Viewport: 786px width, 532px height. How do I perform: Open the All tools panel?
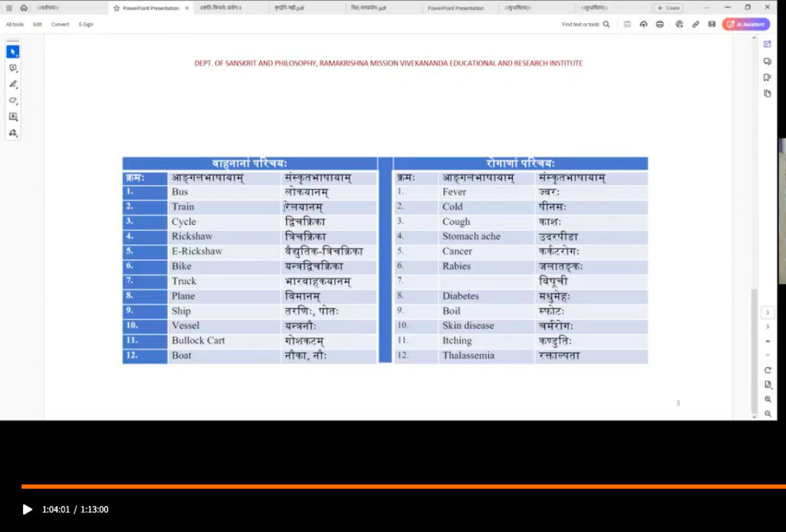pos(15,25)
